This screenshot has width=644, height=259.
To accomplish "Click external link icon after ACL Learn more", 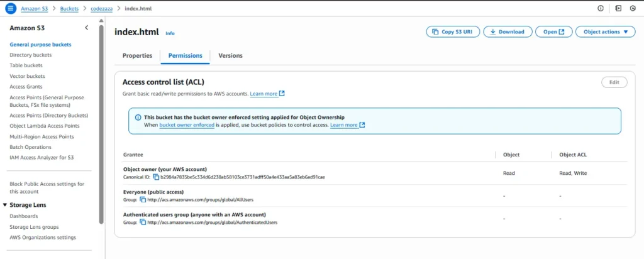I will (x=282, y=94).
